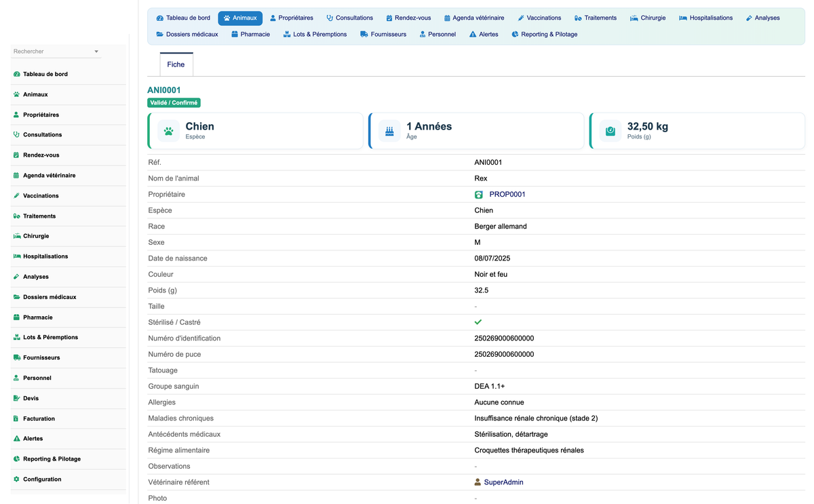Click the vial icon beside Analyses in sidebar
This screenshot has width=814, height=504.
point(16,277)
